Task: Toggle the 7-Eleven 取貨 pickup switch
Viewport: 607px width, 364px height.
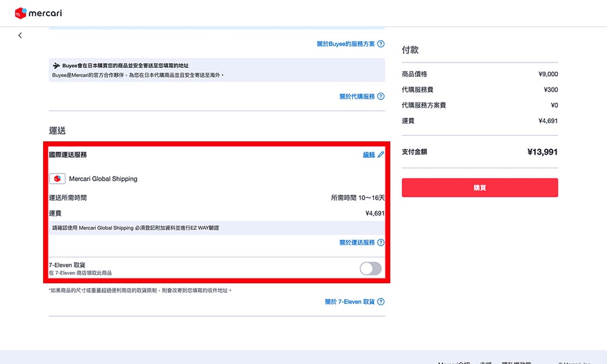Action: coord(370,269)
